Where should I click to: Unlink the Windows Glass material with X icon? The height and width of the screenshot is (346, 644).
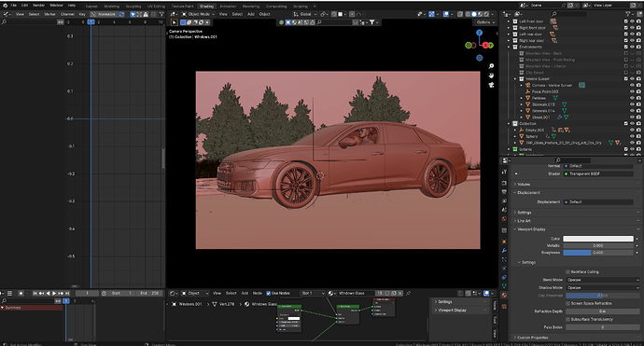click(400, 294)
